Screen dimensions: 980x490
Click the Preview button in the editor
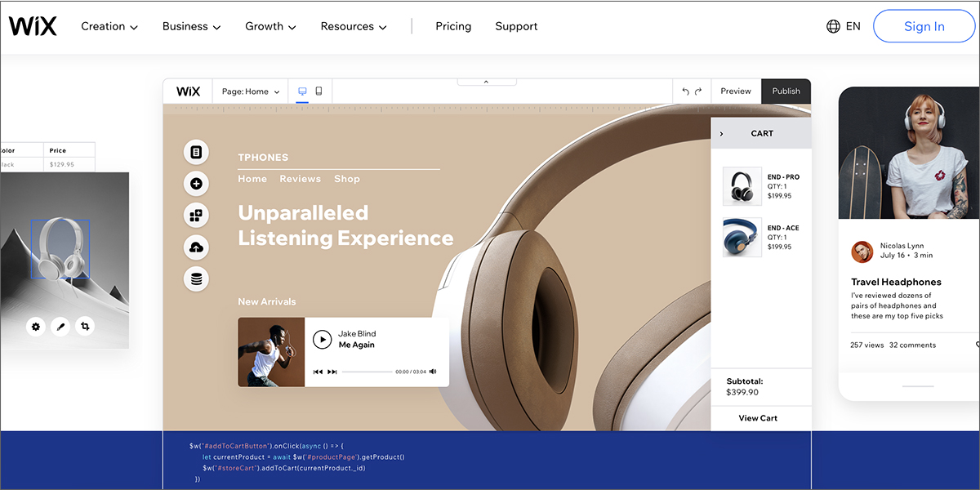pos(736,91)
